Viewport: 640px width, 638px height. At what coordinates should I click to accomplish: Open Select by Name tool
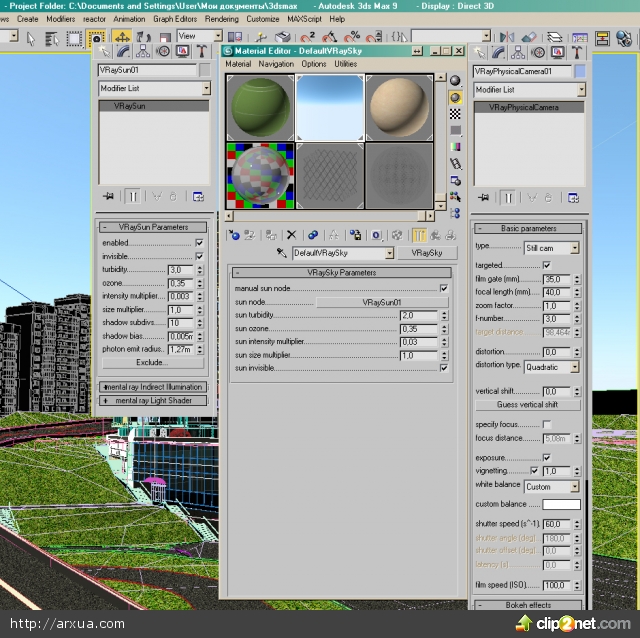click(51, 38)
